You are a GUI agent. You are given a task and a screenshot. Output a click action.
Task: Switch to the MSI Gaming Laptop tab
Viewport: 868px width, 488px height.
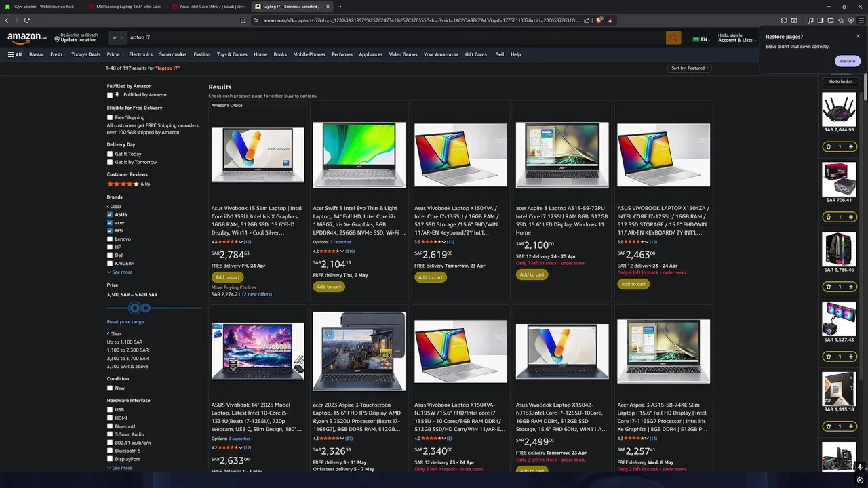tap(125, 7)
